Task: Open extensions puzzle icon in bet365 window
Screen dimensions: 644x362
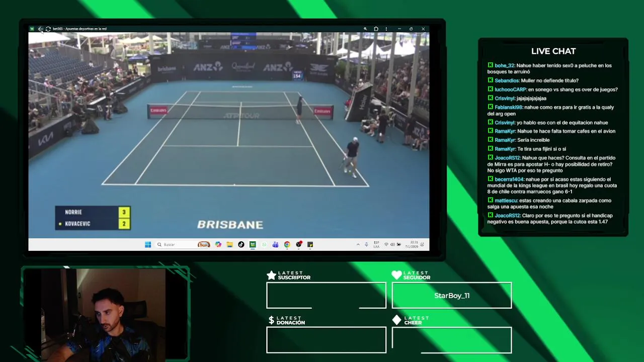Action: 376,29
